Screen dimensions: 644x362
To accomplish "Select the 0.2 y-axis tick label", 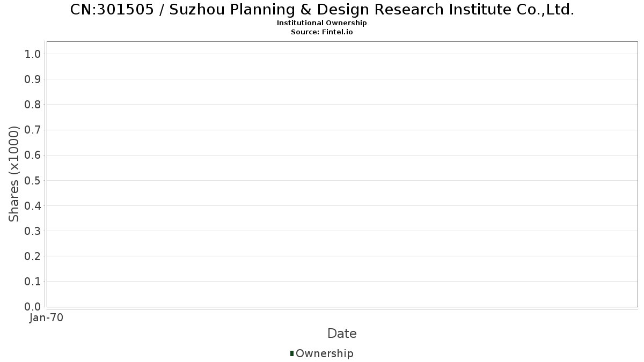I will point(33,256).
